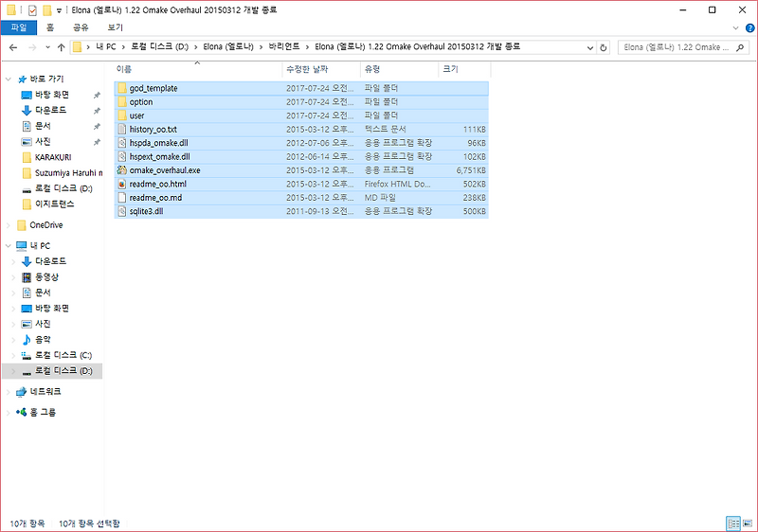The height and width of the screenshot is (532, 758).
Task: Open the 공유 ribbon tab
Action: (81, 27)
